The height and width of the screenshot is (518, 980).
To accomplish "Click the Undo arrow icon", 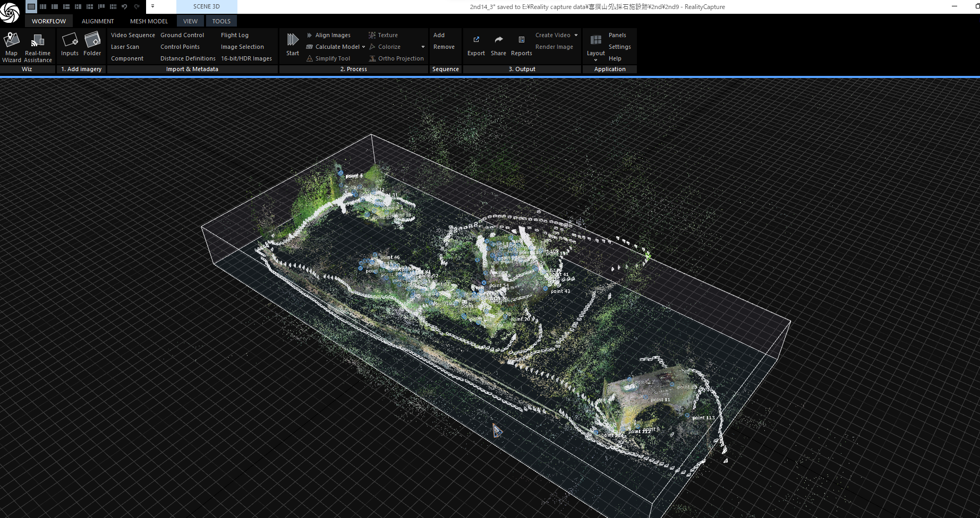I will [124, 6].
